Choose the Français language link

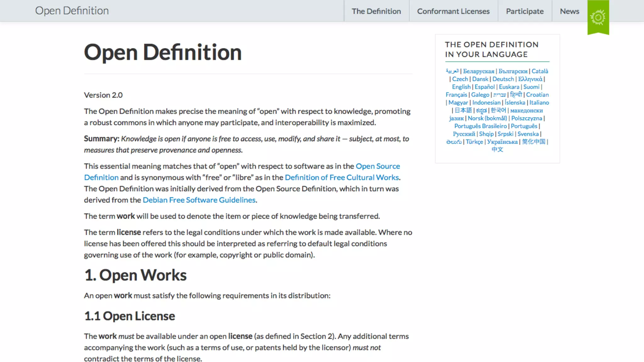[456, 95]
